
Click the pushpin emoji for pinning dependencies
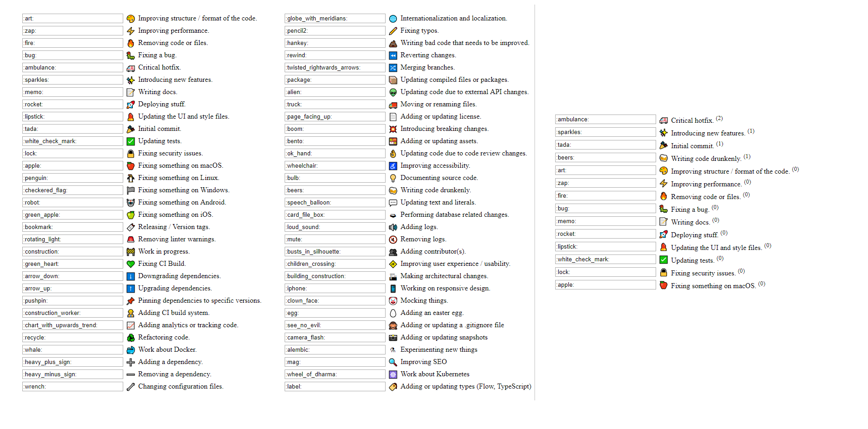(x=130, y=301)
